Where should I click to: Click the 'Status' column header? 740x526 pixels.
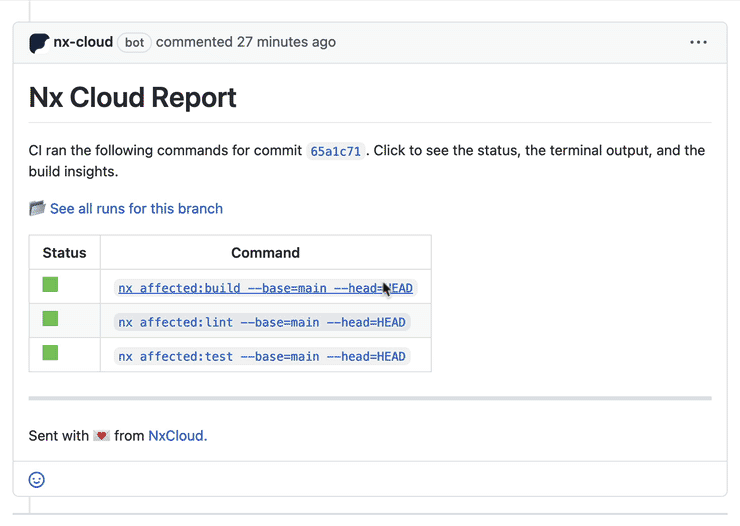[x=65, y=252]
